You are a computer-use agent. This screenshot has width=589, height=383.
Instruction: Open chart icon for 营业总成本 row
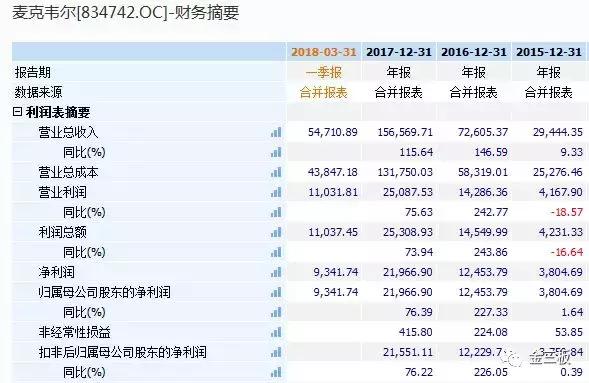(276, 172)
